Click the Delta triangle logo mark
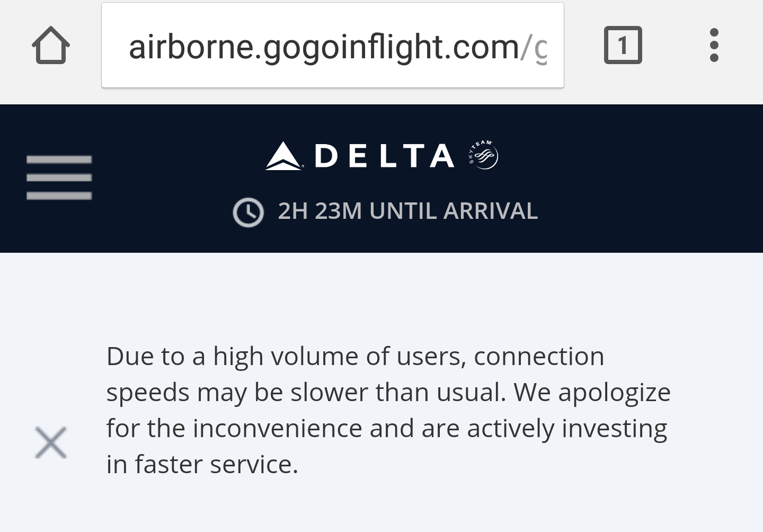The image size is (763, 532). click(283, 156)
